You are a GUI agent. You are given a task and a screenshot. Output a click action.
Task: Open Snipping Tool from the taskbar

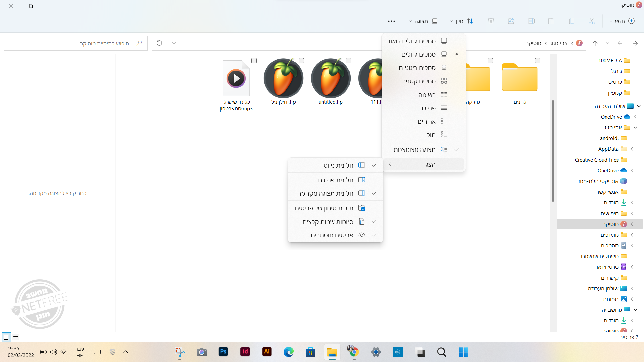[180, 352]
